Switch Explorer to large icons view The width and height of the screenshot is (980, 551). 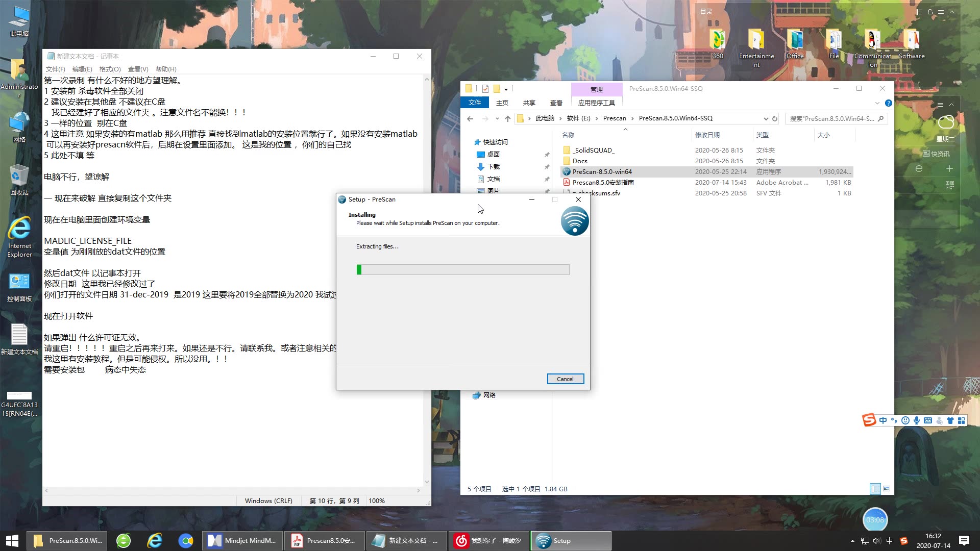[x=887, y=489]
